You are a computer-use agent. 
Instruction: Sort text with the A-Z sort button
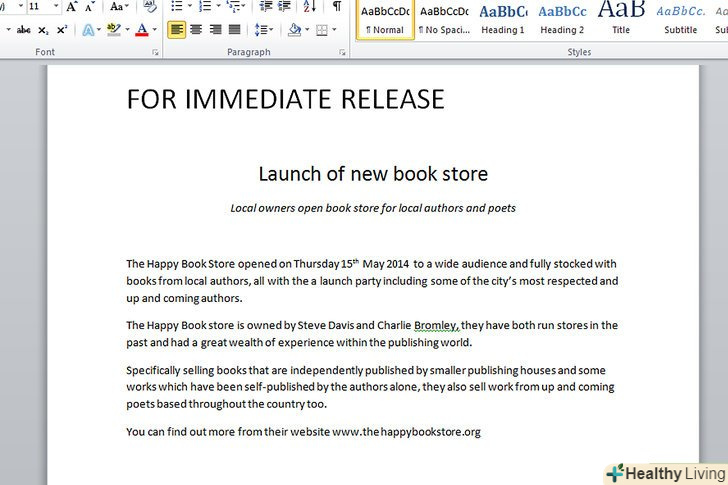tap(309, 6)
